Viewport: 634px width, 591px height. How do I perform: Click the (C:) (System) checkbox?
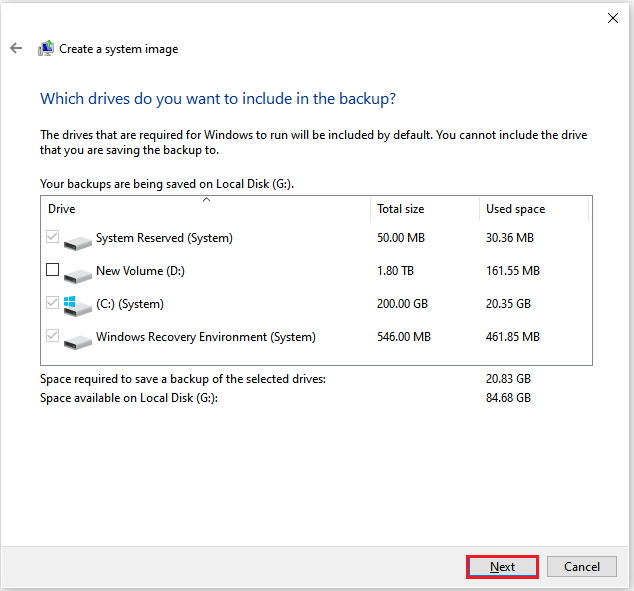pyautogui.click(x=53, y=302)
